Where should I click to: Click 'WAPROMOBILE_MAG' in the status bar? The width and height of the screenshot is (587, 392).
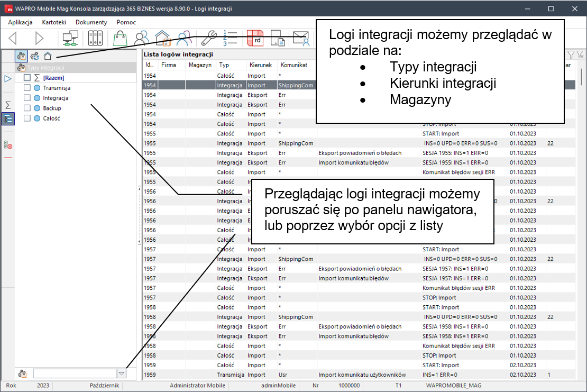click(453, 386)
